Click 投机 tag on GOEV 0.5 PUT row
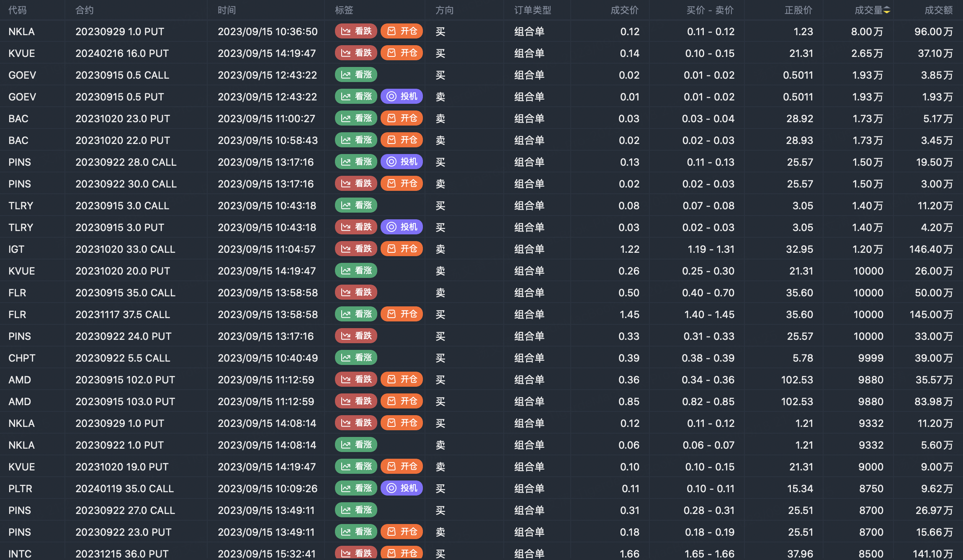 (402, 97)
